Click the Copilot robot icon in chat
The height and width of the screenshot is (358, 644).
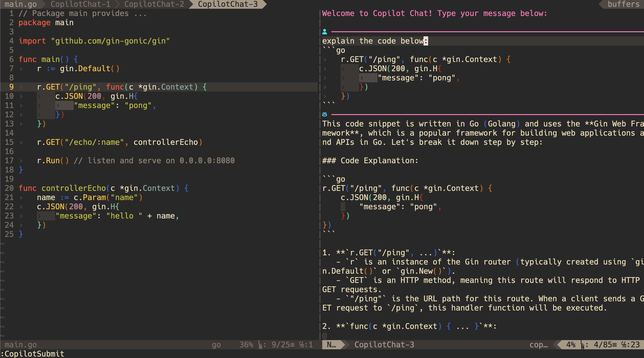pos(324,115)
